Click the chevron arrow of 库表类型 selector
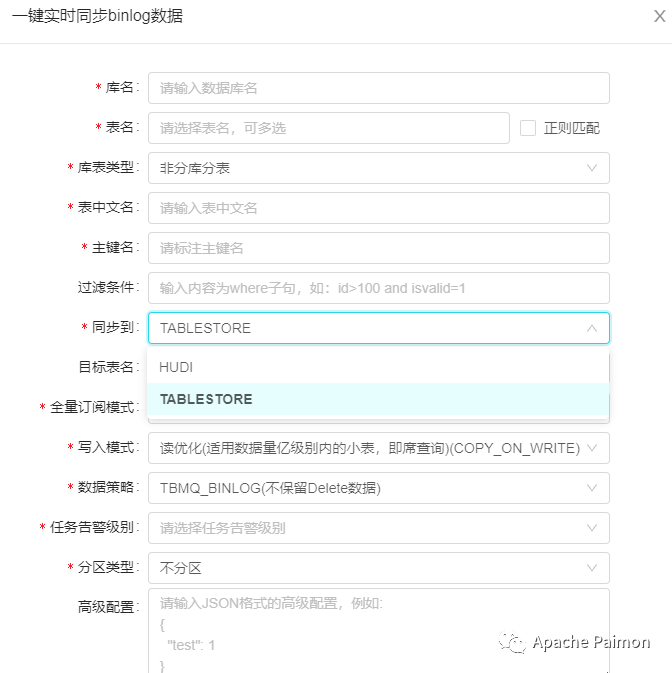Screen dimensions: 672x673 click(592, 168)
